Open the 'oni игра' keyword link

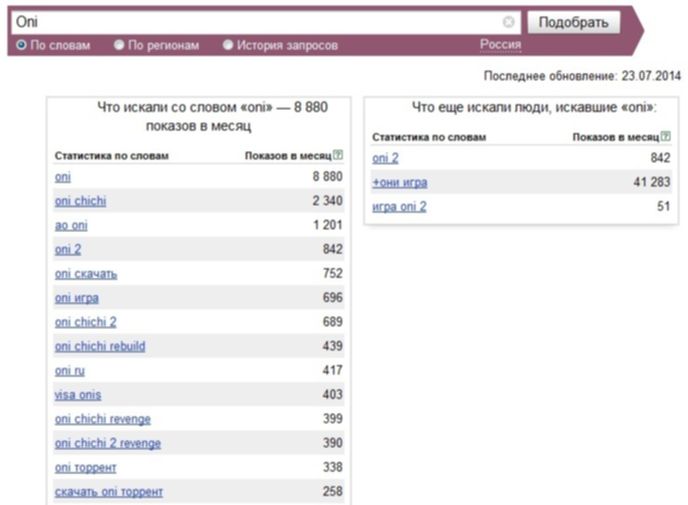77,298
